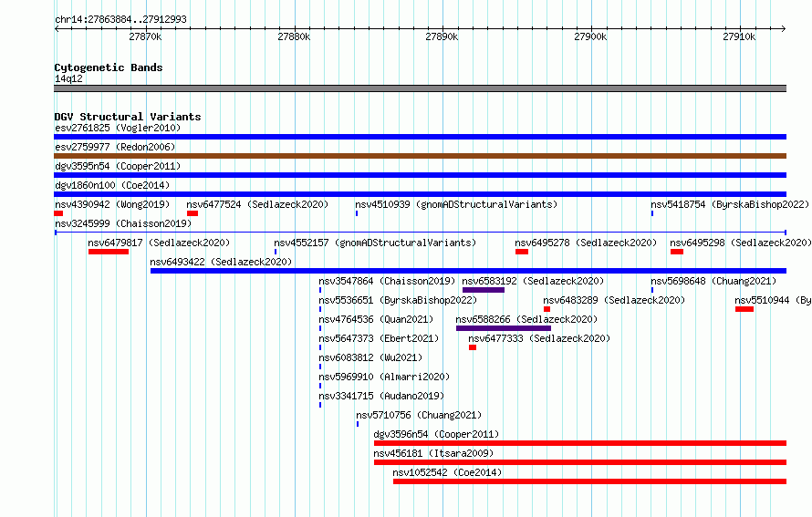Select nsv4764536 (Quan2021) label
812x517 pixels.
[376, 319]
